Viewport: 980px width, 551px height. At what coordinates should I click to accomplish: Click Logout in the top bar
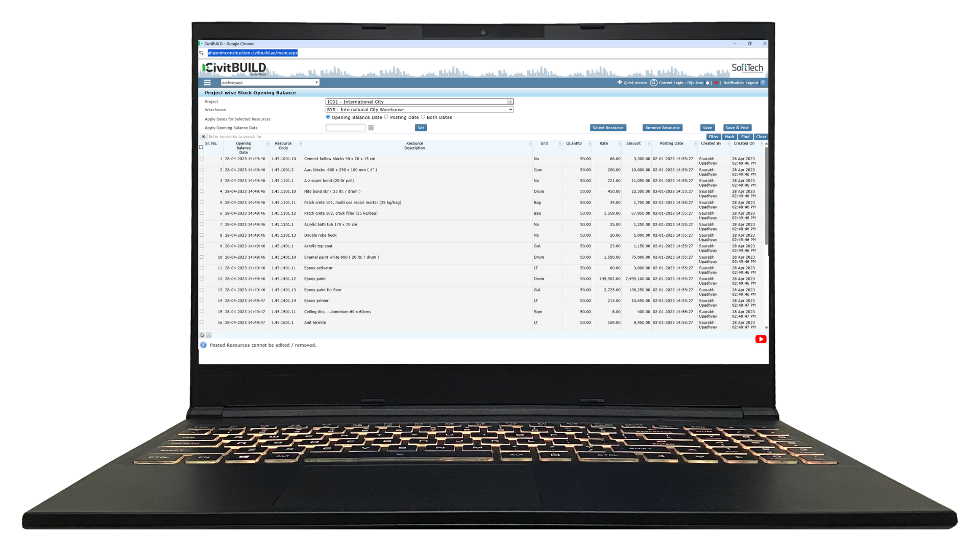(752, 82)
